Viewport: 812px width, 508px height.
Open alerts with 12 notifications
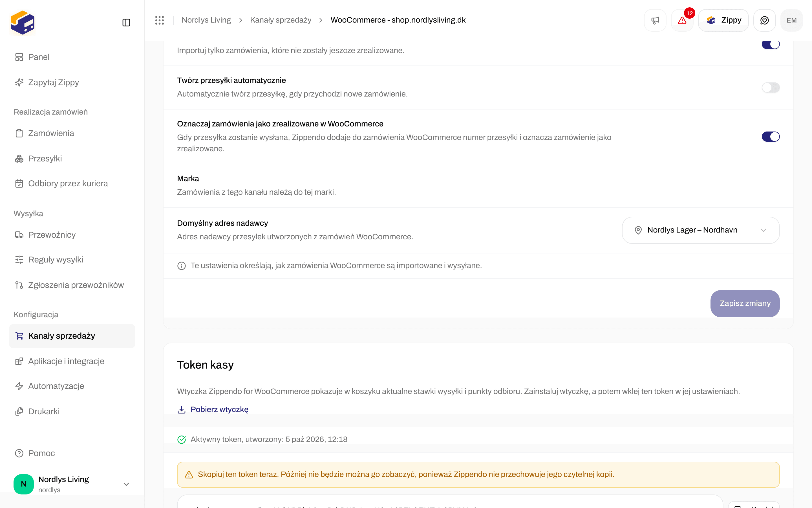click(x=682, y=20)
